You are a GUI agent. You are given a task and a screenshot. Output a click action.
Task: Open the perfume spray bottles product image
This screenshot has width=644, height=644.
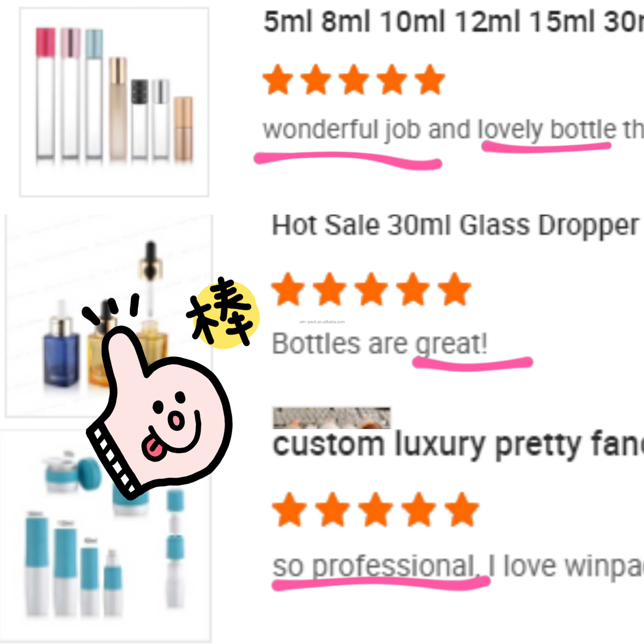pyautogui.click(x=114, y=102)
